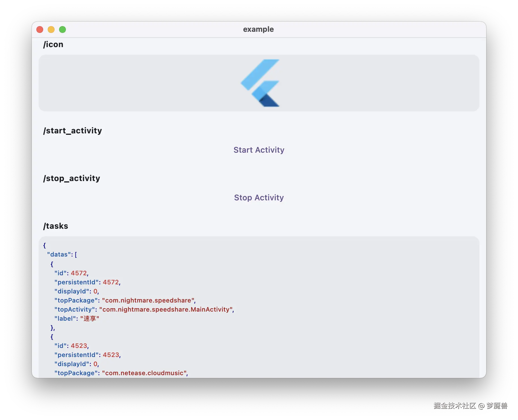Click the "id": 4572 line
The height and width of the screenshot is (420, 518).
click(72, 273)
